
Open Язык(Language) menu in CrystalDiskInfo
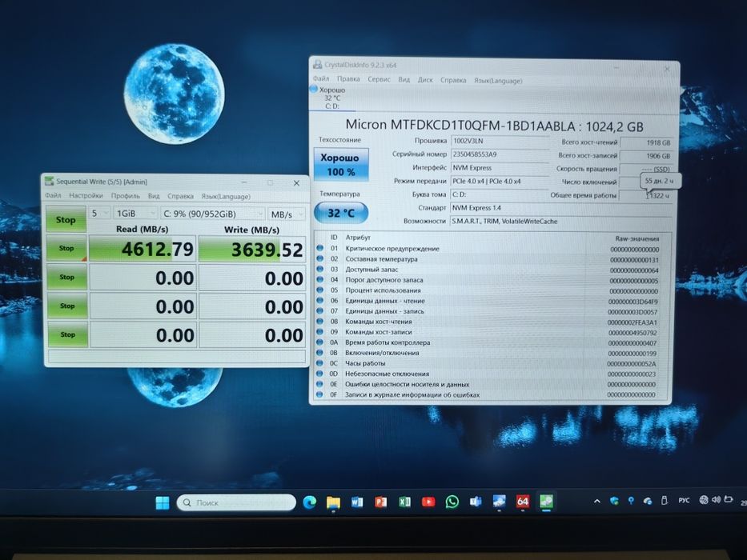(498, 81)
